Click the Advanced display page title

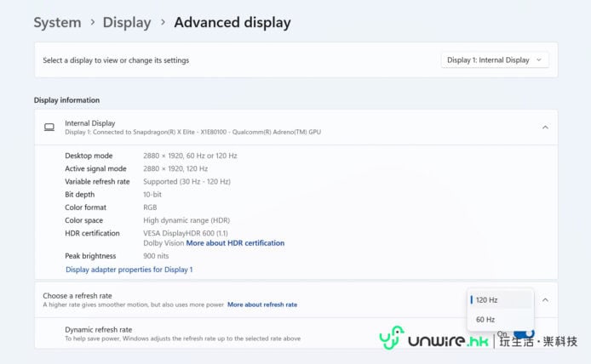point(232,23)
